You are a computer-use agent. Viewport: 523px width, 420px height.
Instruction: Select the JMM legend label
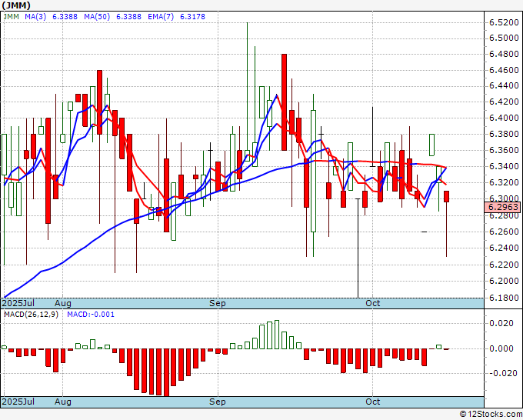(12, 17)
